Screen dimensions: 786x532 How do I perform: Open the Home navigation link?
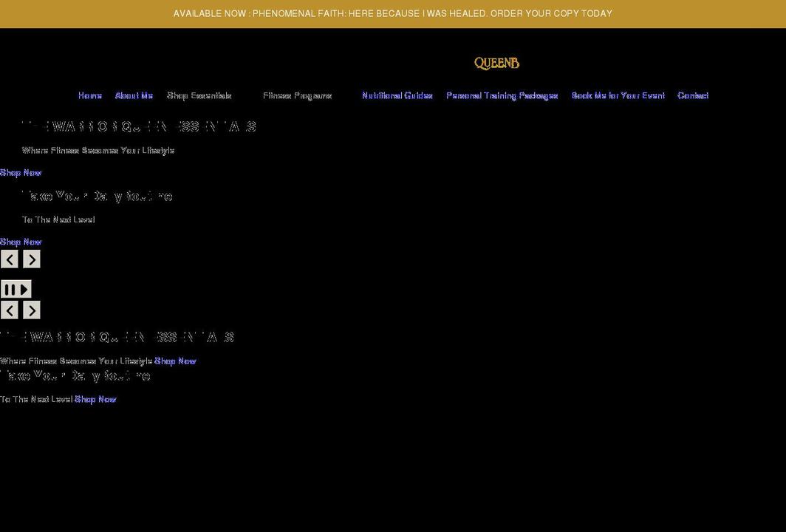[x=90, y=95]
